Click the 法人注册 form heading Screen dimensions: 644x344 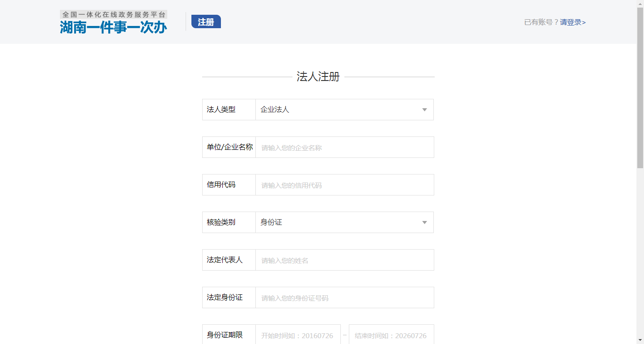point(318,77)
